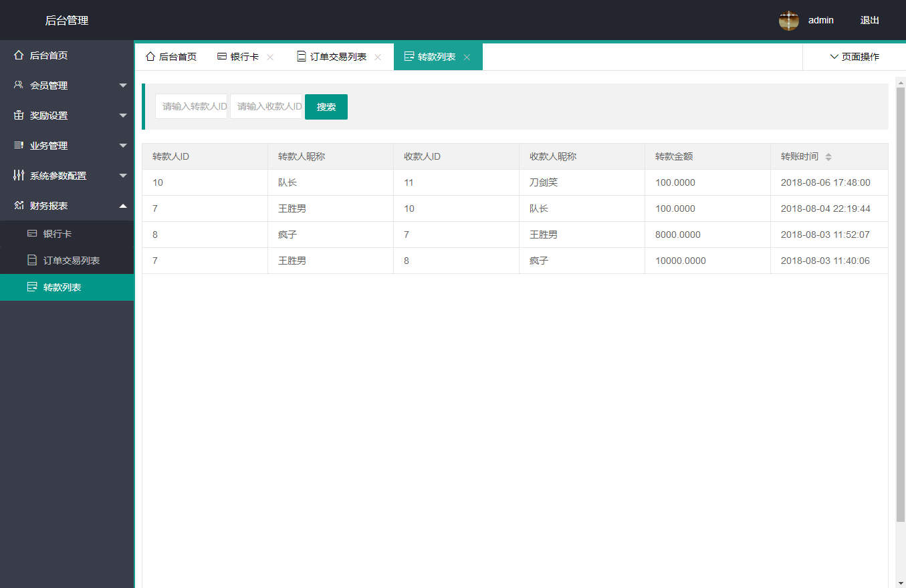Sort the table by 转账时间 arrows
The image size is (906, 588).
point(828,157)
